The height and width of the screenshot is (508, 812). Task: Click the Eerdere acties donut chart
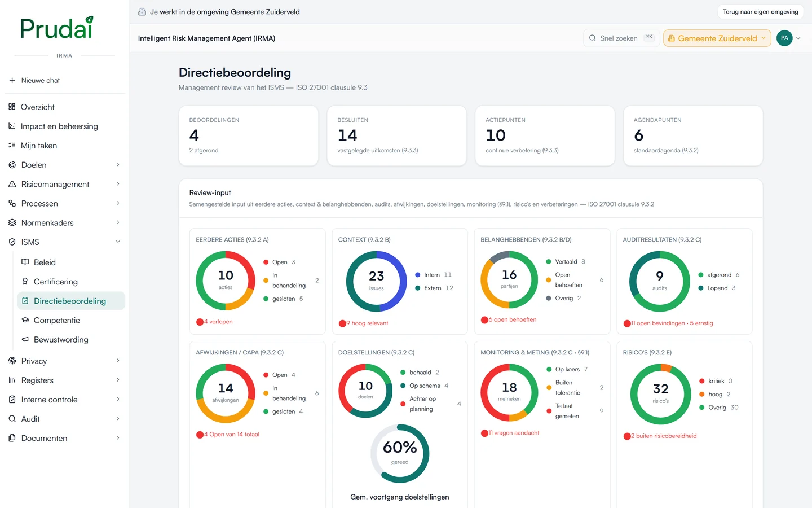click(x=226, y=281)
